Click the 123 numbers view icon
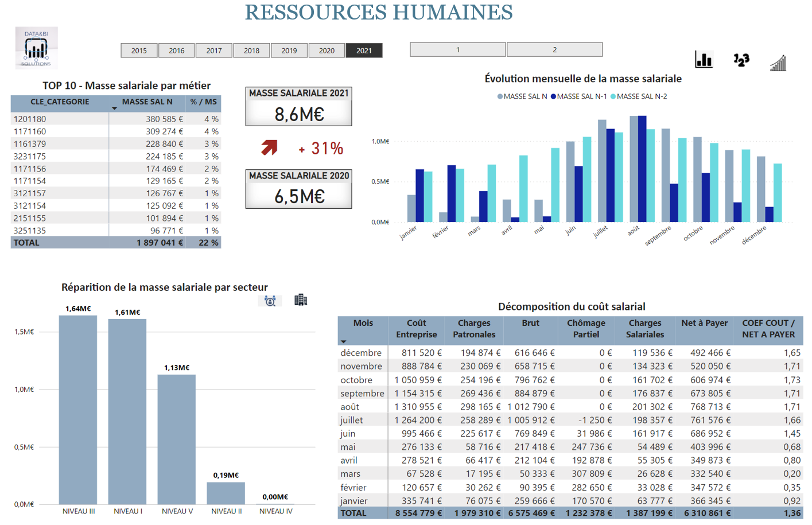This screenshot has height=525, width=812. pyautogui.click(x=741, y=60)
